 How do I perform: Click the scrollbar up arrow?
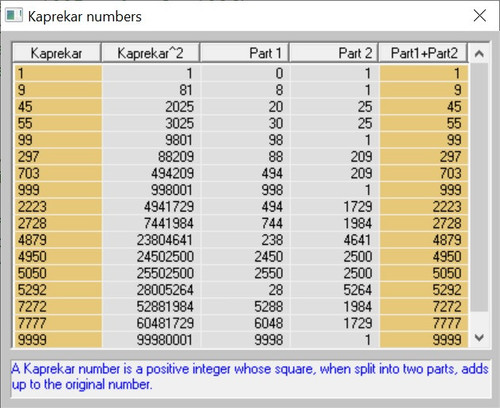click(x=479, y=53)
